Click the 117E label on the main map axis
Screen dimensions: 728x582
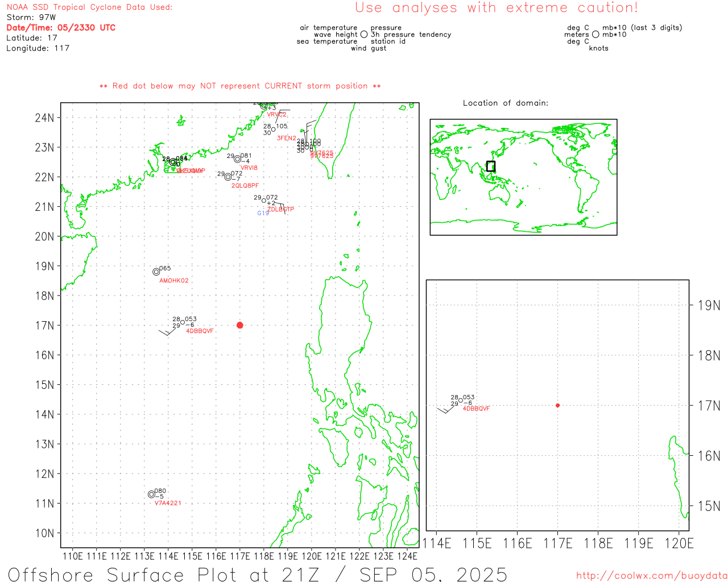[240, 556]
